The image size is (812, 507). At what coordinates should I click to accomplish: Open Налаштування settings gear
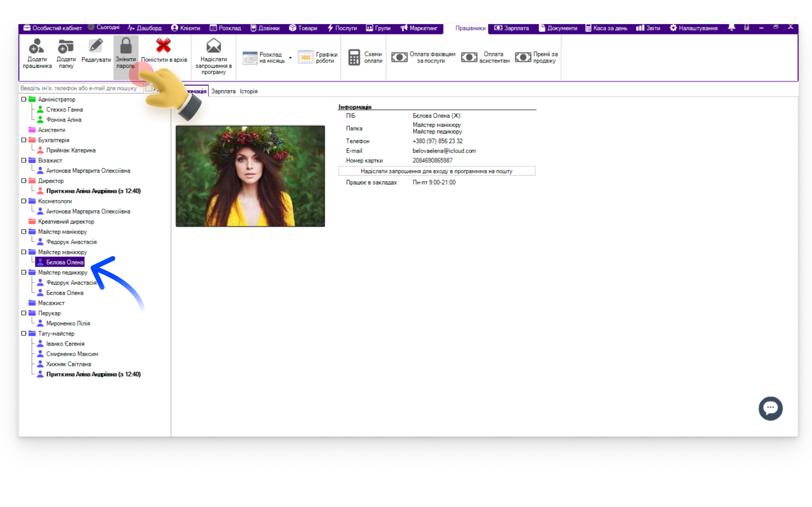click(x=693, y=28)
